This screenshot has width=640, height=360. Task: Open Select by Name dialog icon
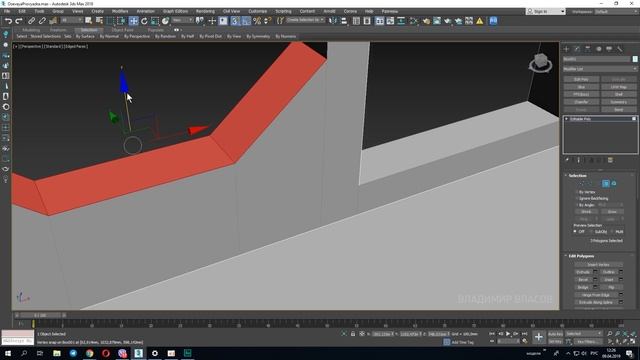99,21
